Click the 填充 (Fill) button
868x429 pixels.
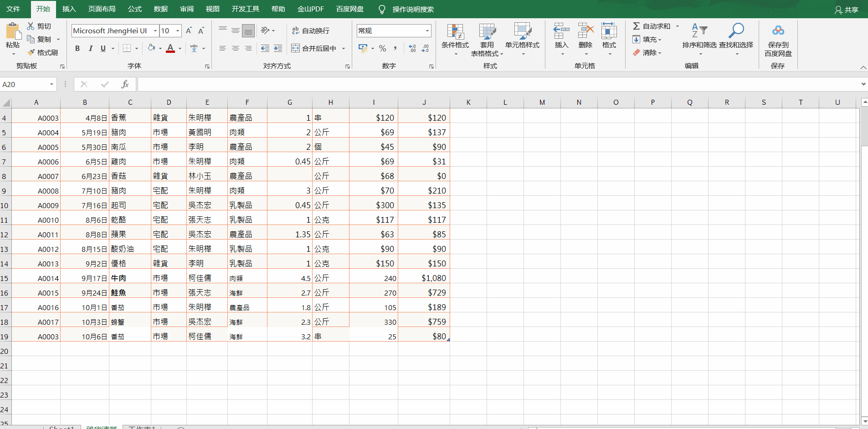(647, 40)
